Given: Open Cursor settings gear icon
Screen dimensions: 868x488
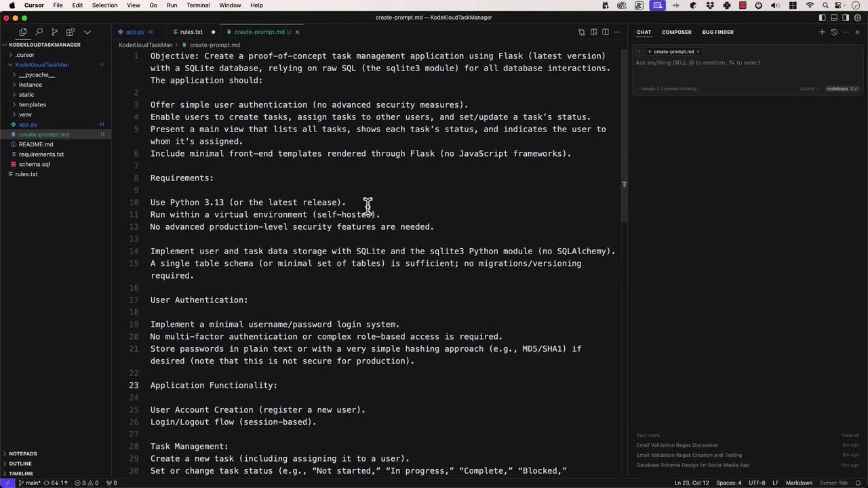Looking at the screenshot, I should tap(857, 18).
